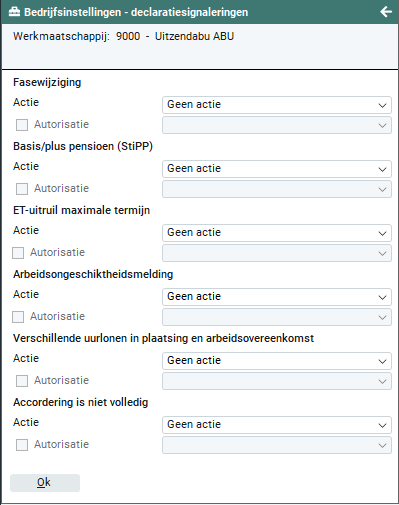
Task: Open Actie dropdown for Accordering is niet volledig
Action: [x=277, y=425]
